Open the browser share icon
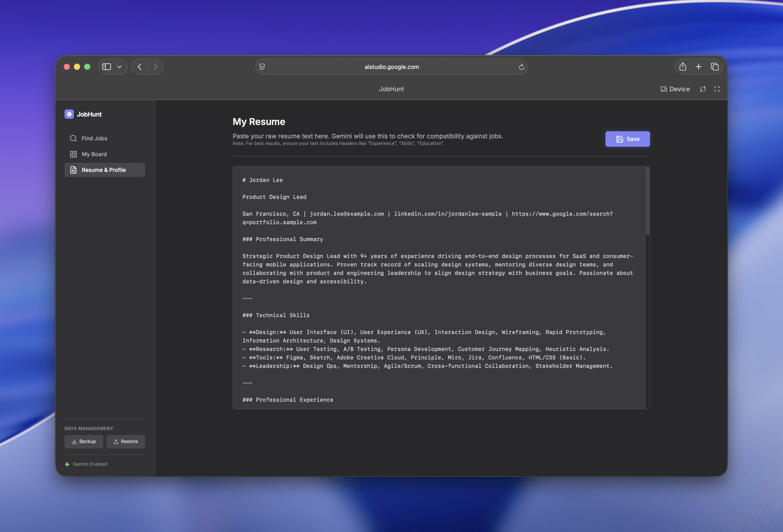The height and width of the screenshot is (532, 783). pos(683,67)
